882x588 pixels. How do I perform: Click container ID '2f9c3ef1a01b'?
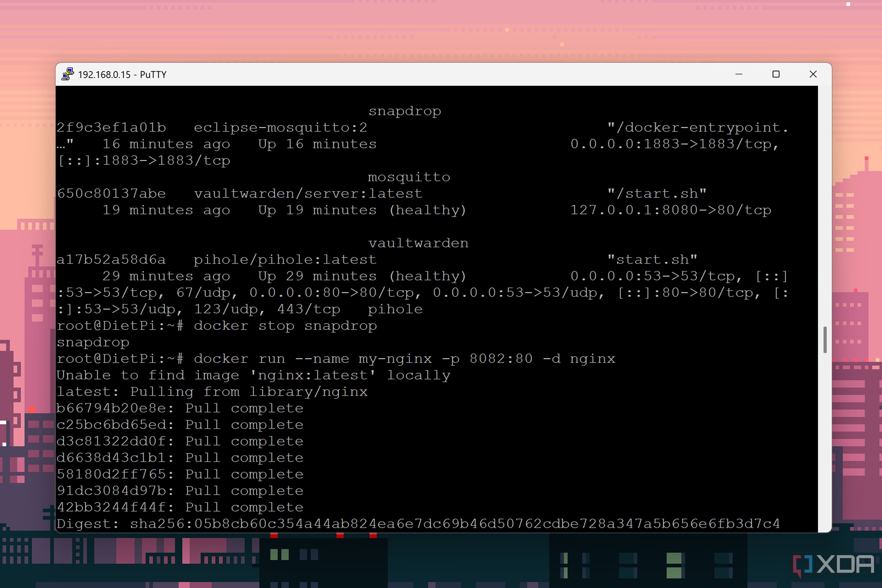pos(111,127)
